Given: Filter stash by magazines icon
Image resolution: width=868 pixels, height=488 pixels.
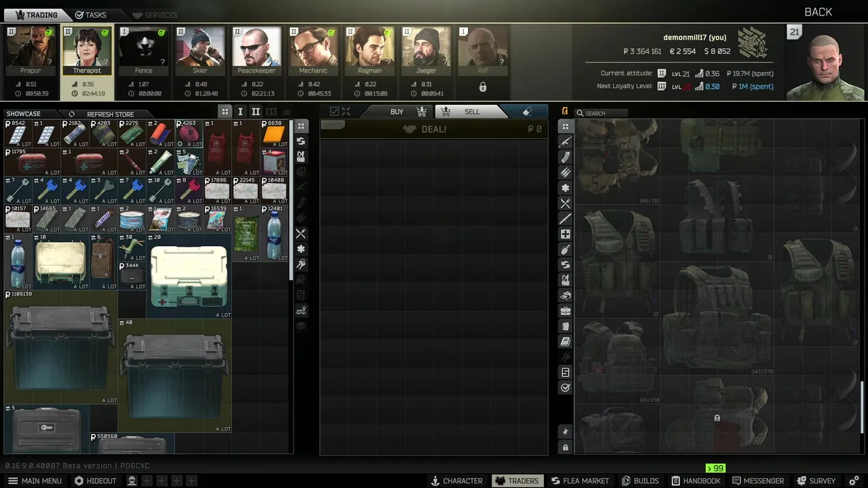Looking at the screenshot, I should point(566,157).
